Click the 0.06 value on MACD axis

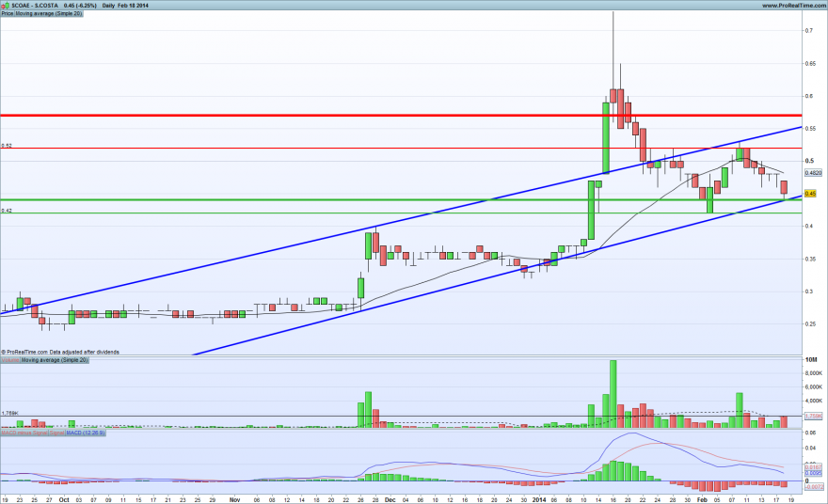(810, 433)
